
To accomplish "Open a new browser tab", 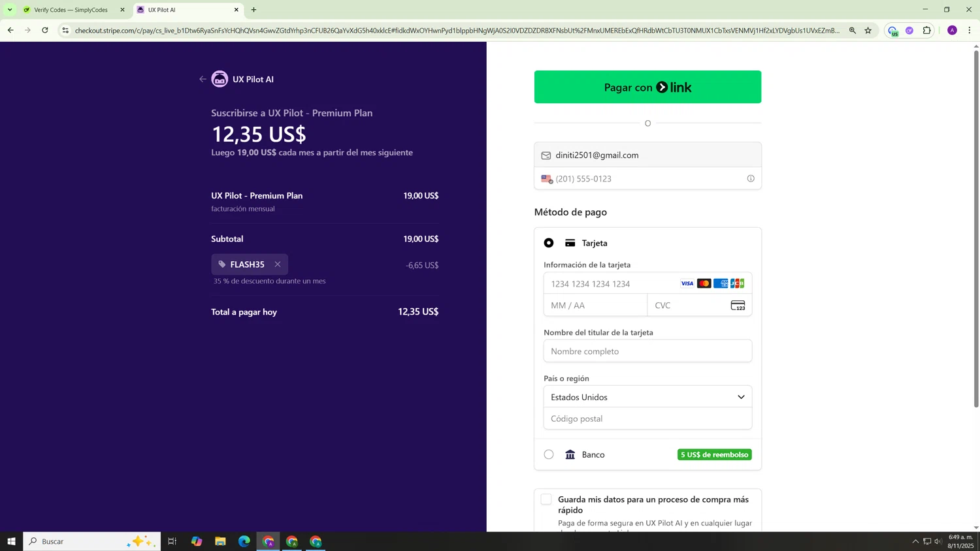I will 253,10.
